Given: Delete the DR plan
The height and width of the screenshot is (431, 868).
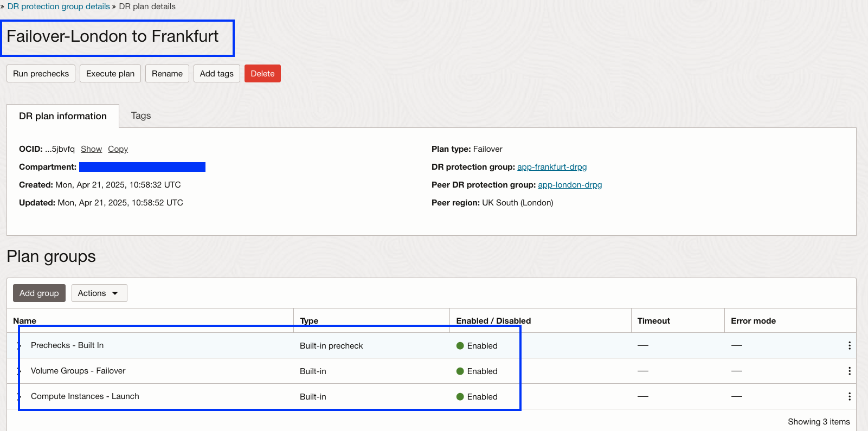Looking at the screenshot, I should 262,74.
